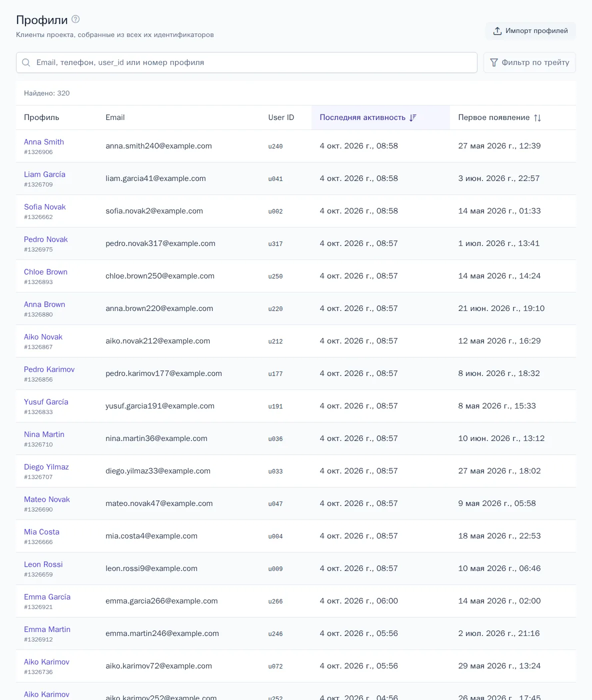Open Liam García profile link
592x700 pixels.
pos(44,174)
